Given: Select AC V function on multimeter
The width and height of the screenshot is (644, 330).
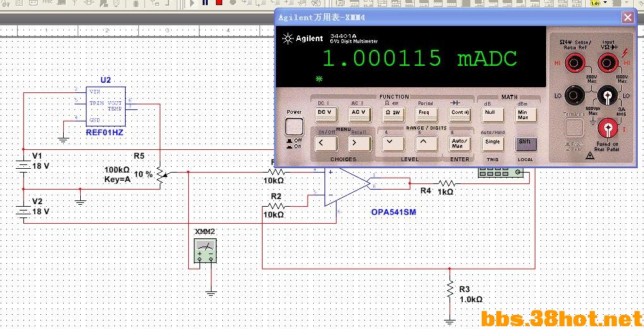Looking at the screenshot, I should pyautogui.click(x=360, y=114).
